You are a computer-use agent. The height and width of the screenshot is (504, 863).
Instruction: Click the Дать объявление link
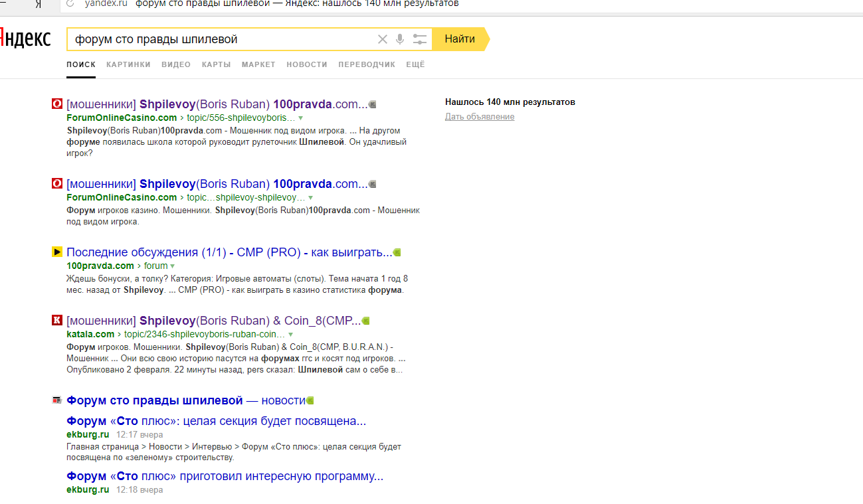480,117
